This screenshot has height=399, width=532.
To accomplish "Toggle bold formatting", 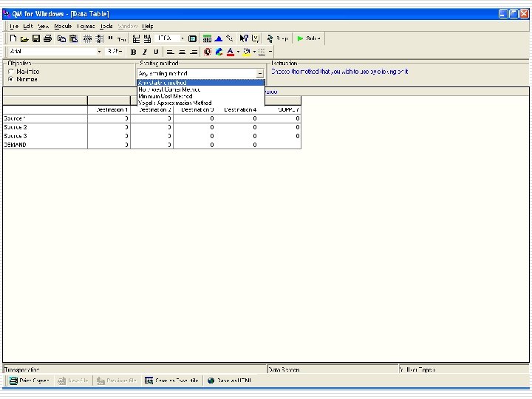I will [133, 52].
